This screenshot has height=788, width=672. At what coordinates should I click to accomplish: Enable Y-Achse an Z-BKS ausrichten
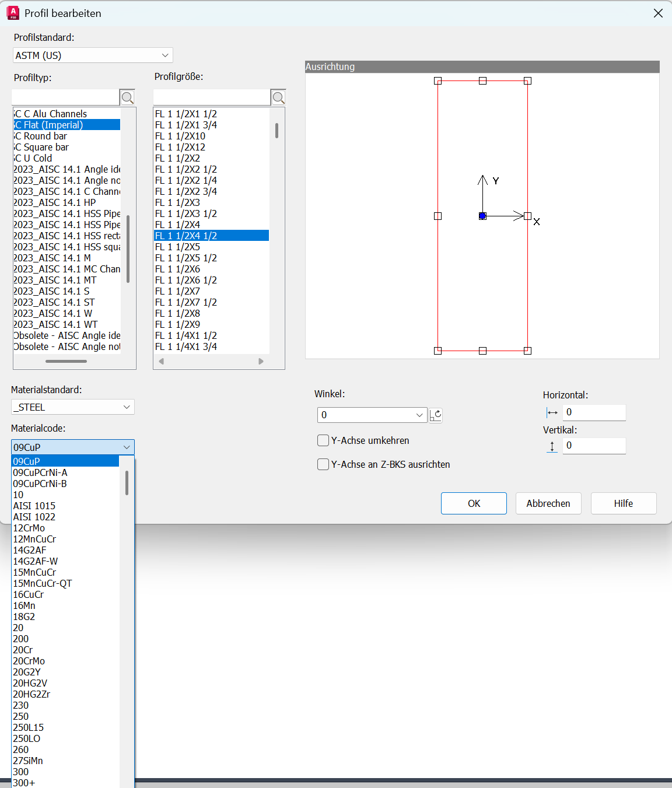click(x=323, y=464)
